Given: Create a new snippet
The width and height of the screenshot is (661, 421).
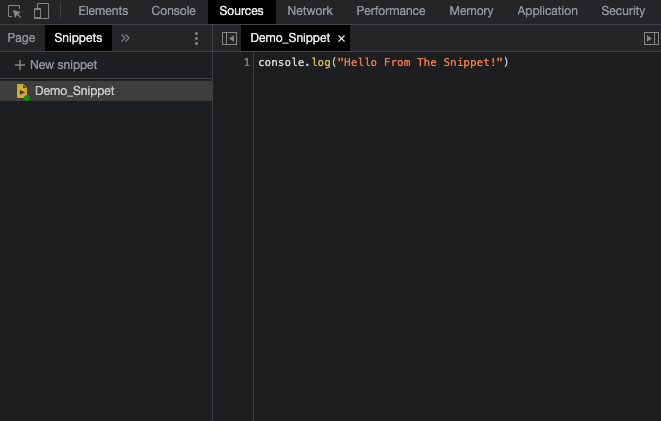Looking at the screenshot, I should pyautogui.click(x=56, y=65).
